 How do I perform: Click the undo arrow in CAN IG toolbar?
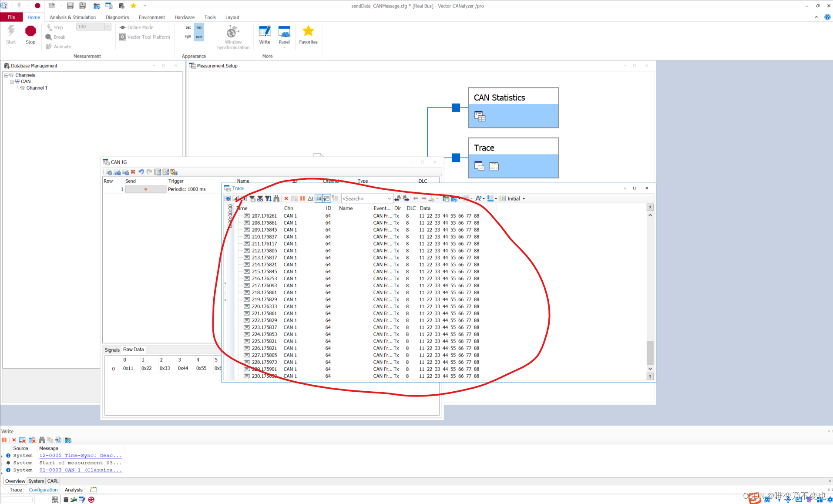tap(141, 172)
